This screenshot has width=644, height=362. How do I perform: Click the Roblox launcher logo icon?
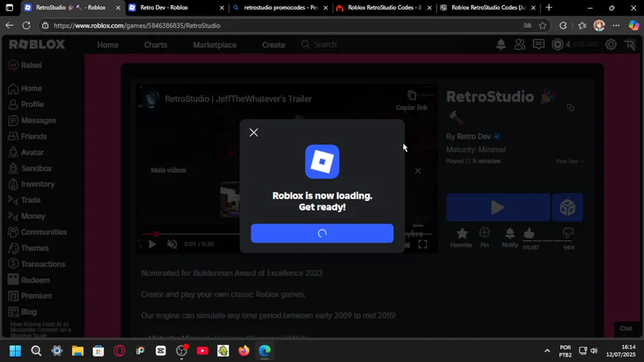(x=322, y=162)
